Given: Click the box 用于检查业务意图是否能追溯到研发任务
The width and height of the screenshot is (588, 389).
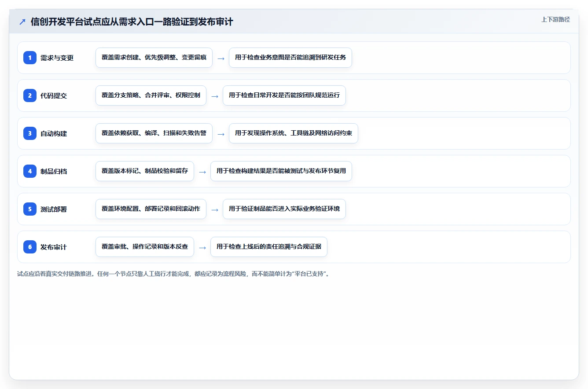Looking at the screenshot, I should click(x=290, y=58).
